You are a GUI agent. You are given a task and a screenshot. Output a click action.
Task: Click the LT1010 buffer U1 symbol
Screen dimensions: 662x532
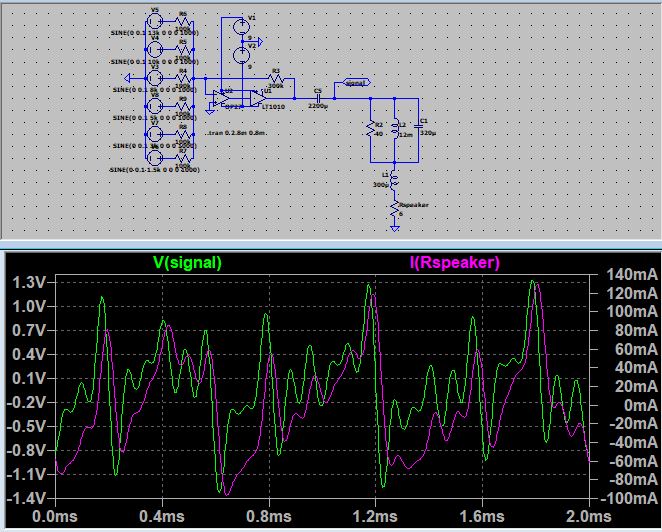pos(257,98)
